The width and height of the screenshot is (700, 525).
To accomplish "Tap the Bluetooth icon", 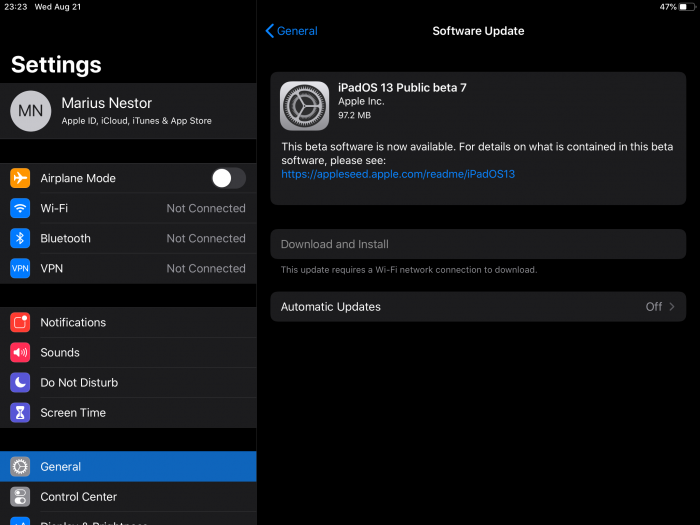I will (20, 238).
